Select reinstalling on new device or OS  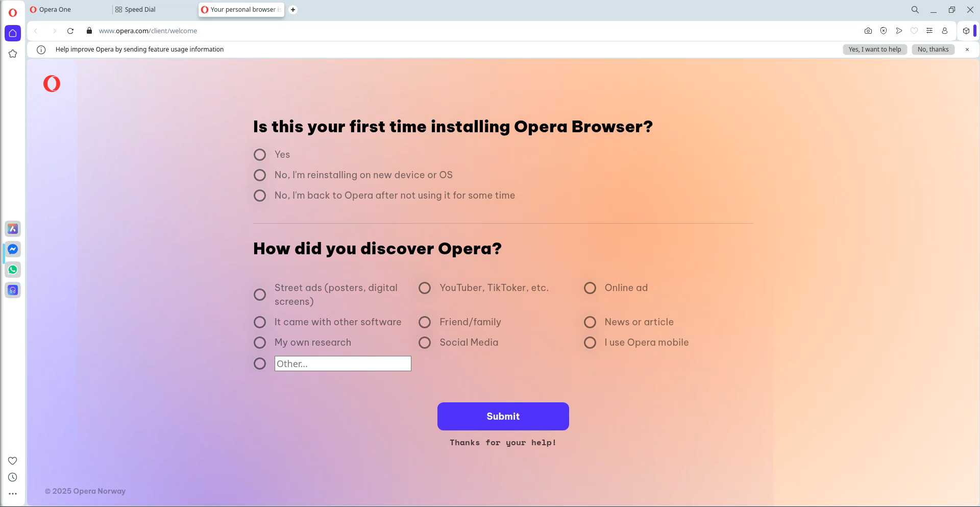260,175
